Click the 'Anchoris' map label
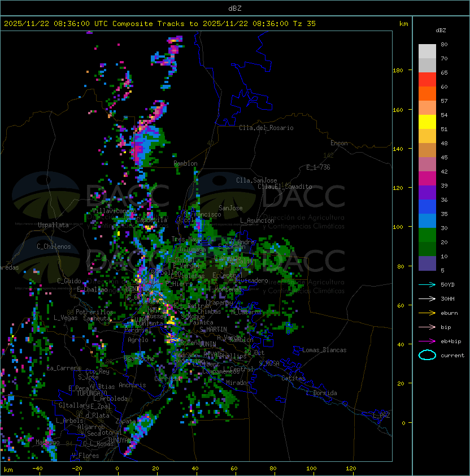The height and width of the screenshot is (476, 470). 132,385
